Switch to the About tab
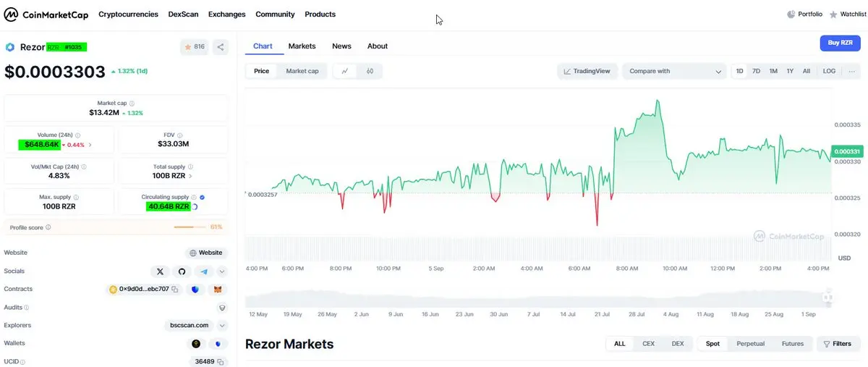The width and height of the screenshot is (868, 367). (x=378, y=46)
